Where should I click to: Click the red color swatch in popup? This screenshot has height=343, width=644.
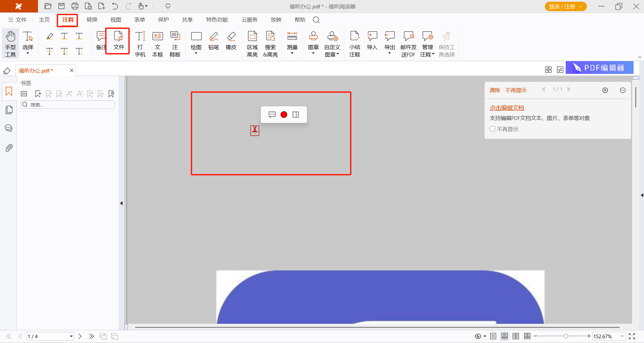[284, 115]
